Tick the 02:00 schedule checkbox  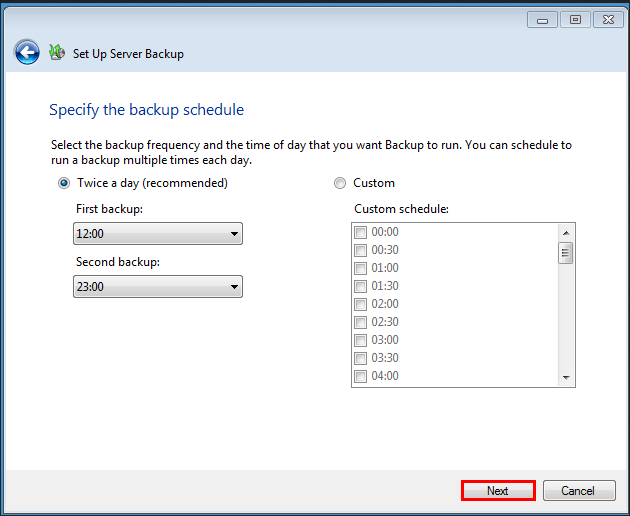361,304
